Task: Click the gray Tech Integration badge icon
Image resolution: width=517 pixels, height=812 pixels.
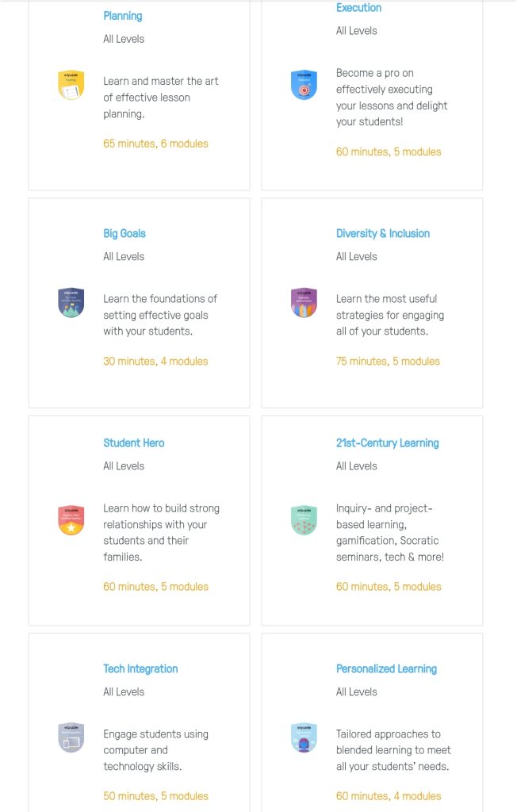Action: (x=71, y=737)
